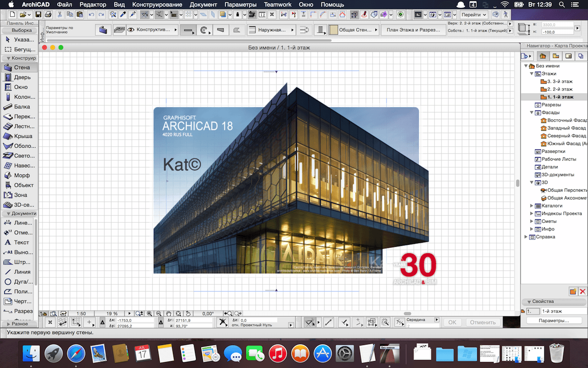Toggle the curved wall geometry method
The width and height of the screenshot is (588, 368).
(x=204, y=30)
